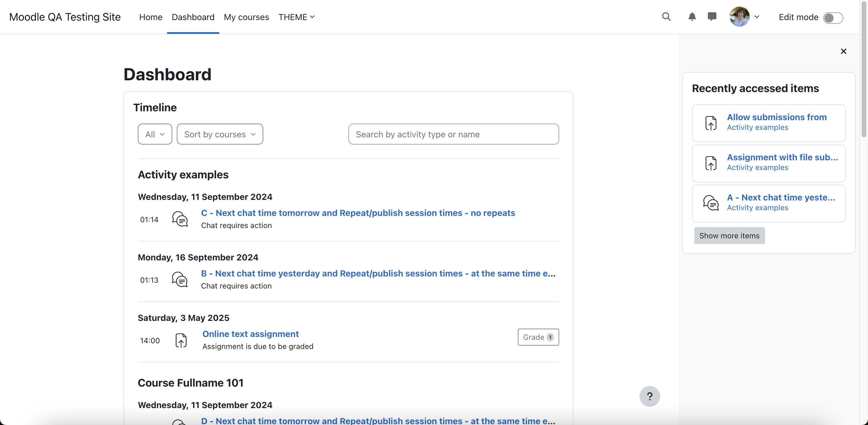
Task: Click Assignment is due to be graded text
Action: (258, 346)
